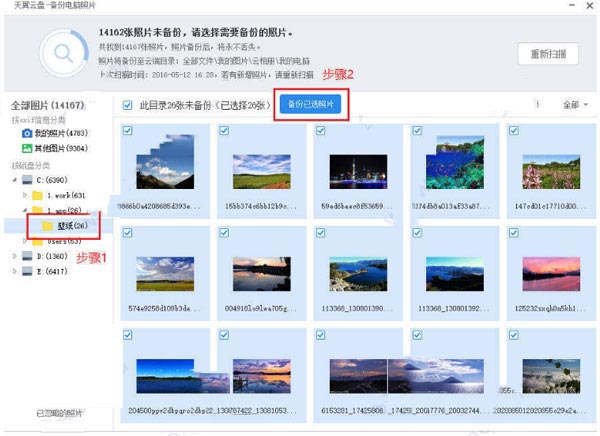Click the E: drive icon
Image resolution: width=600 pixels, height=436 pixels.
coord(27,271)
